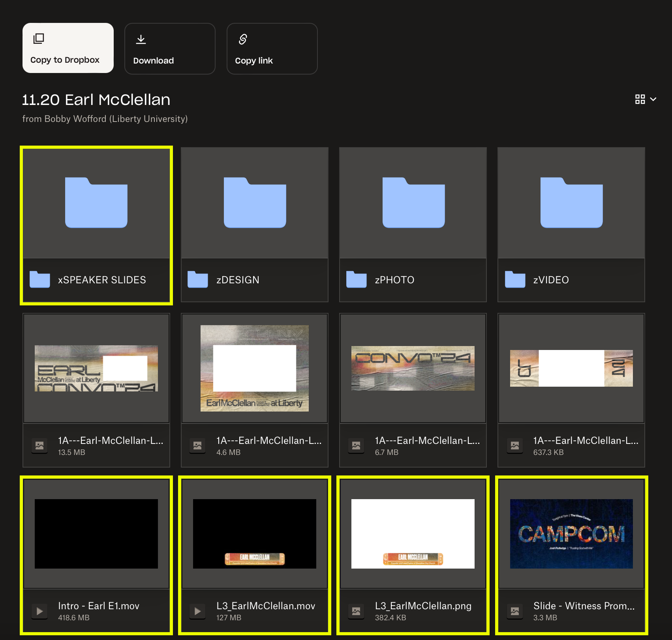Click the image file icon of the 4.6 MB file
Image resolution: width=672 pixels, height=640 pixels.
(x=197, y=446)
